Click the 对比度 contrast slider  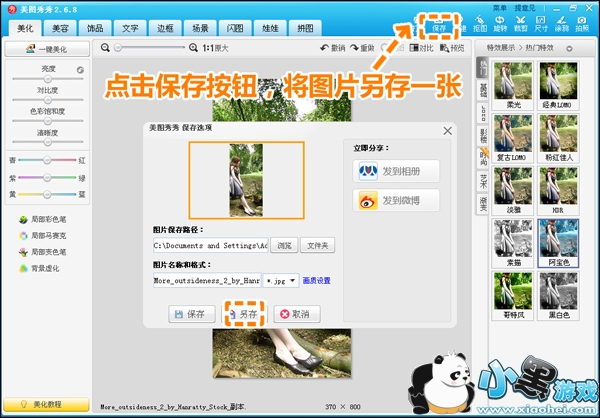pyautogui.click(x=47, y=100)
